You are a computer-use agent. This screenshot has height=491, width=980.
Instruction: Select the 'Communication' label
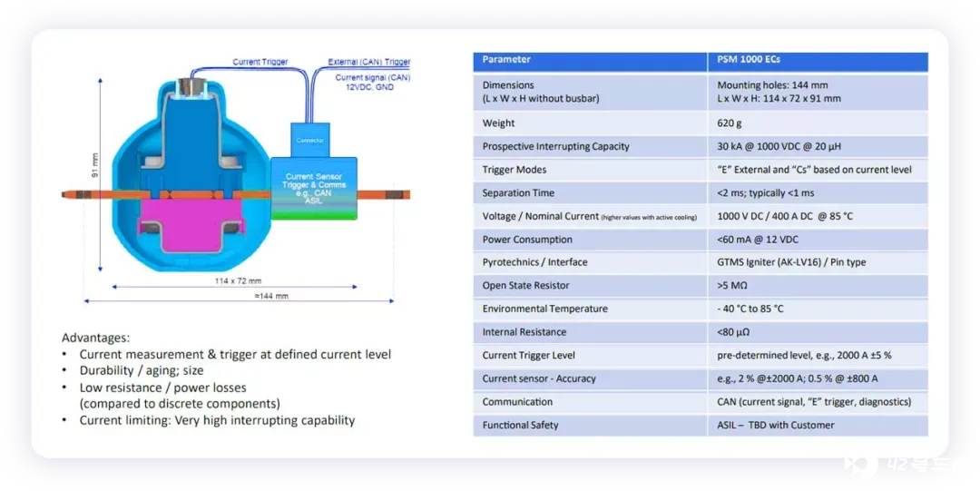click(x=517, y=401)
